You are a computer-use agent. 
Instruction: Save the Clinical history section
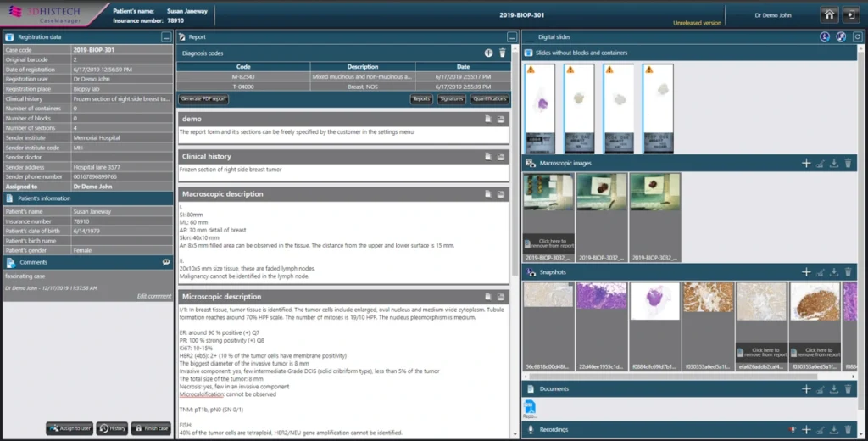click(x=501, y=157)
